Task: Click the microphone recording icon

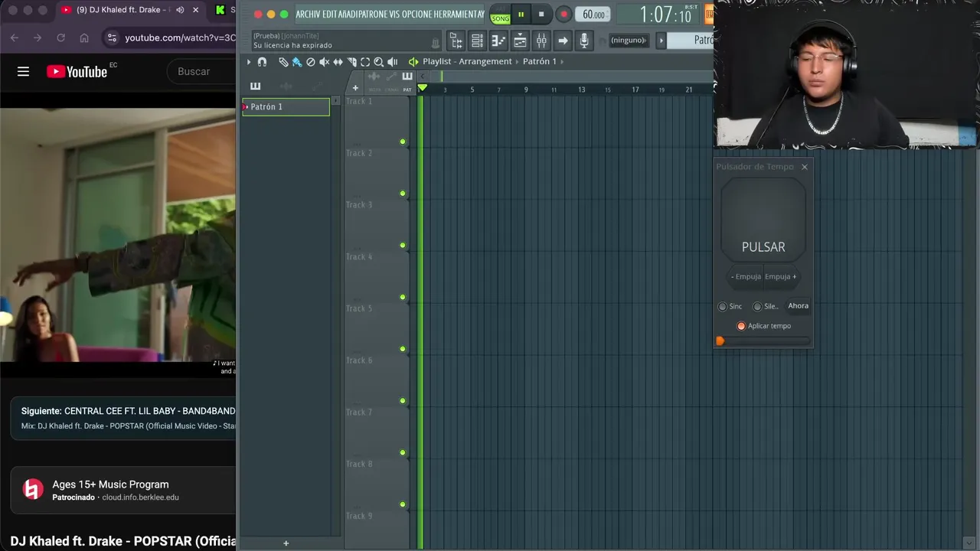Action: 584,41
